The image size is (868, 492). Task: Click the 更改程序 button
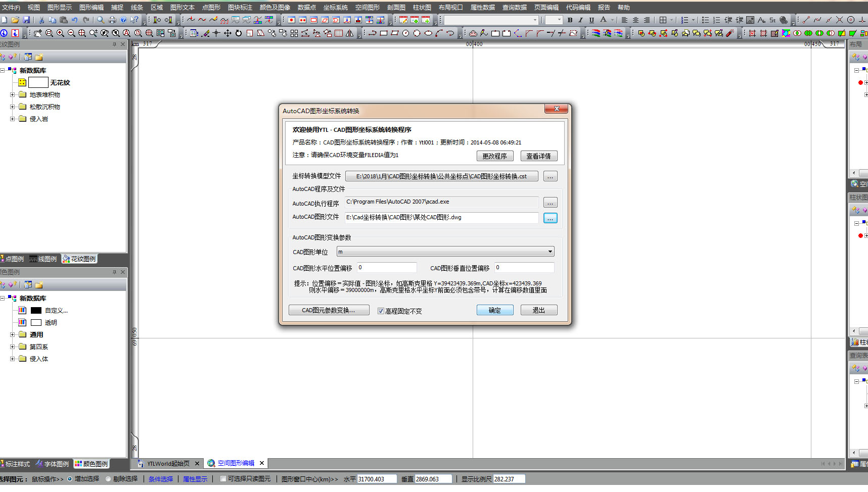pos(494,156)
